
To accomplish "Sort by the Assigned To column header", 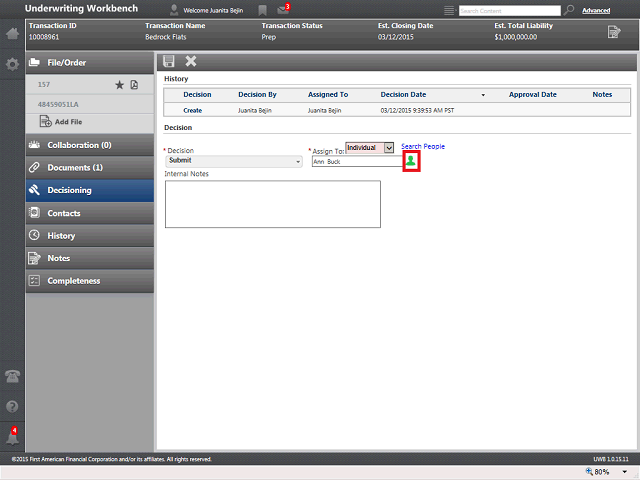I will tap(328, 95).
